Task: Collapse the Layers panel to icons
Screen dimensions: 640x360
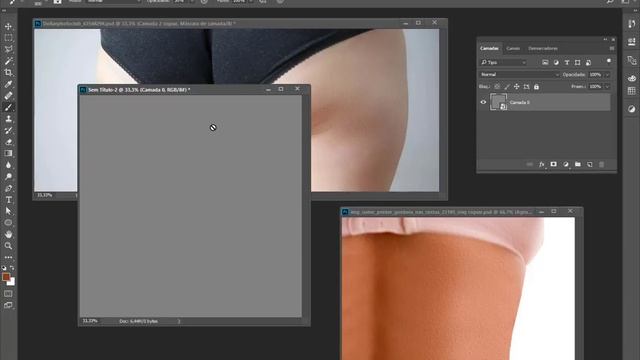Action: (x=605, y=40)
